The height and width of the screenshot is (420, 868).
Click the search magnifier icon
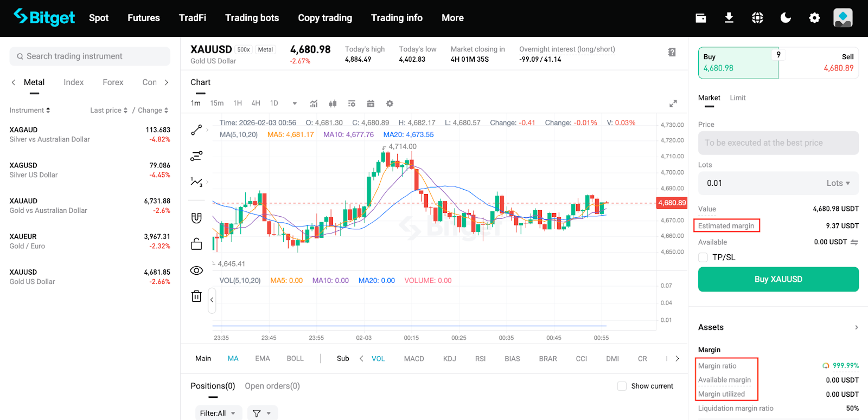tap(20, 56)
